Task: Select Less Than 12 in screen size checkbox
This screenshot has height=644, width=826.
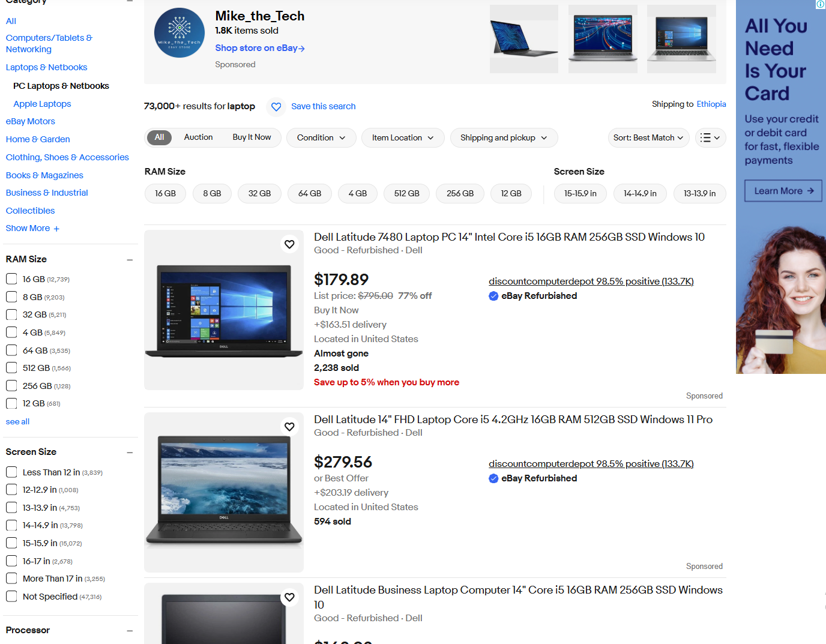Action: (x=11, y=472)
